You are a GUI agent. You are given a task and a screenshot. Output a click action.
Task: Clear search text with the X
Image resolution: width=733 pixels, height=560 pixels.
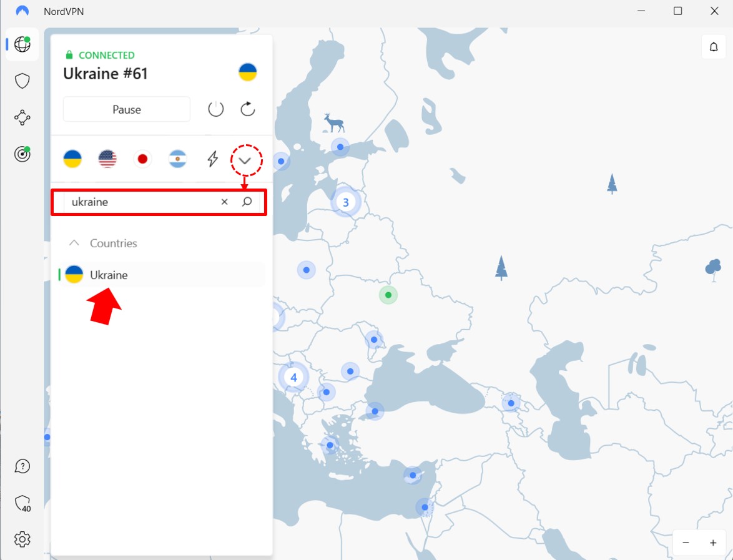click(224, 202)
